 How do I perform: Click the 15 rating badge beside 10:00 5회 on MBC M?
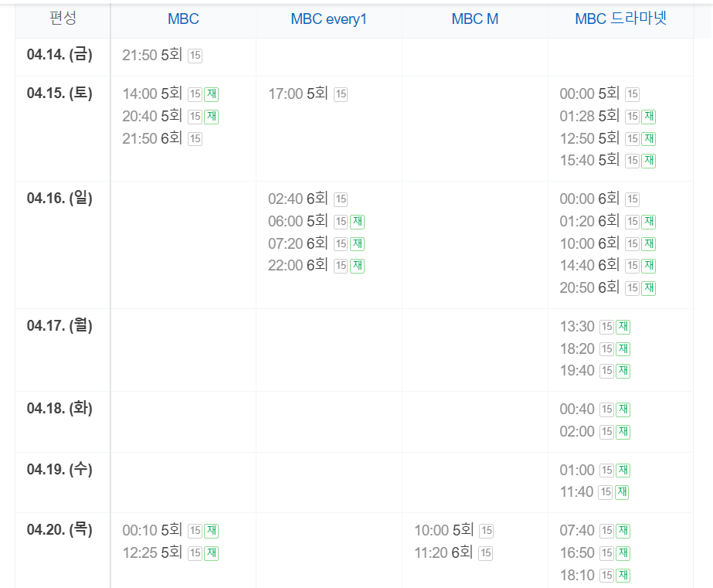point(487,531)
